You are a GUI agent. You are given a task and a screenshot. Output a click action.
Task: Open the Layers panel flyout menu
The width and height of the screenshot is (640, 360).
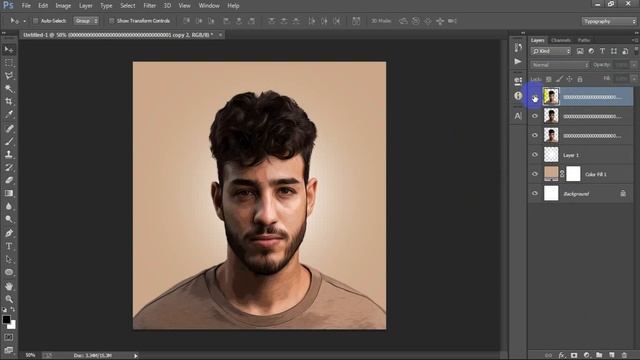pyautogui.click(x=634, y=40)
